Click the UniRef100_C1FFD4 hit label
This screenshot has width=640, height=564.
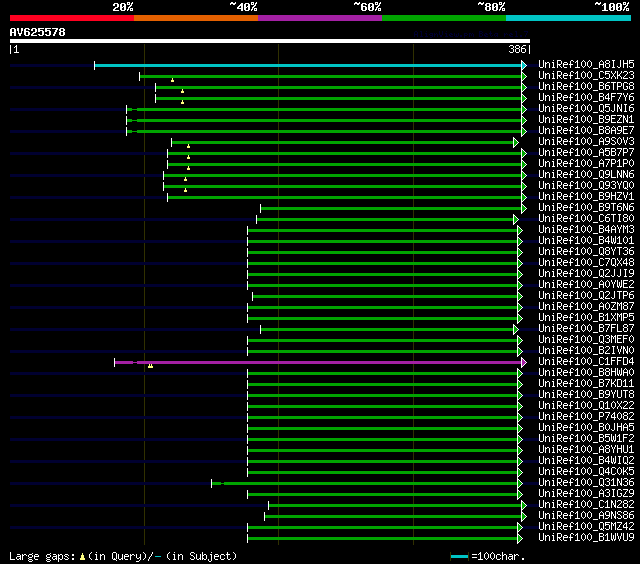(586, 362)
